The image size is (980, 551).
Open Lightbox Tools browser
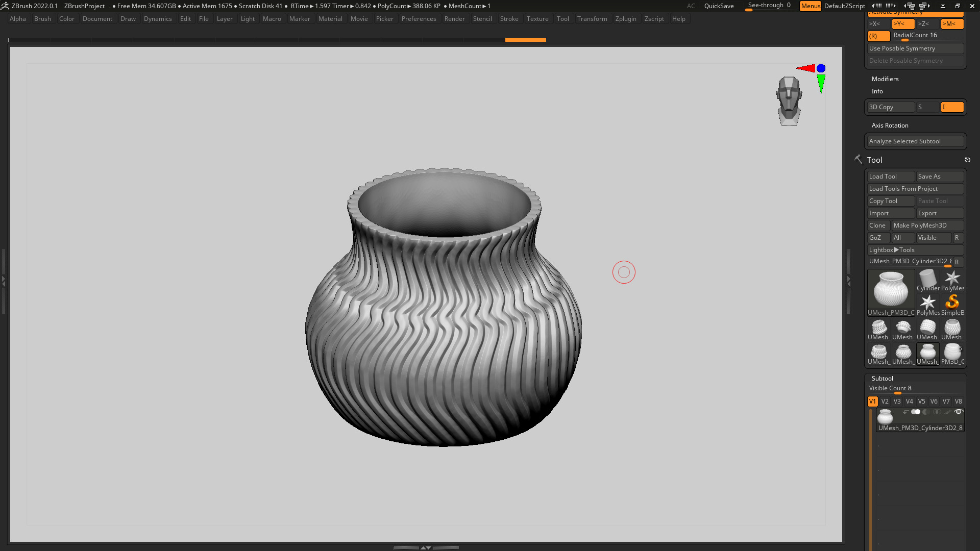(916, 250)
